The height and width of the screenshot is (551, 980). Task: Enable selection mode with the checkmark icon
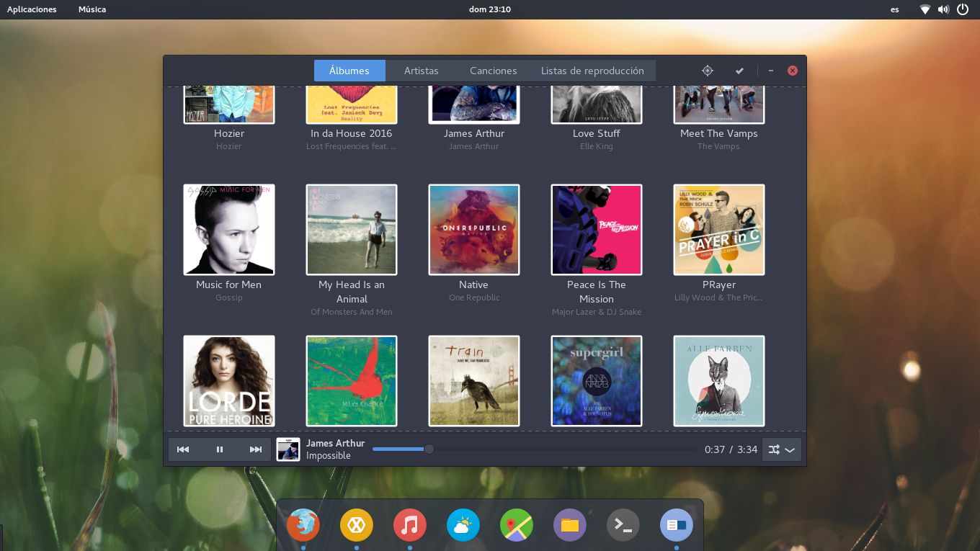pyautogui.click(x=739, y=71)
